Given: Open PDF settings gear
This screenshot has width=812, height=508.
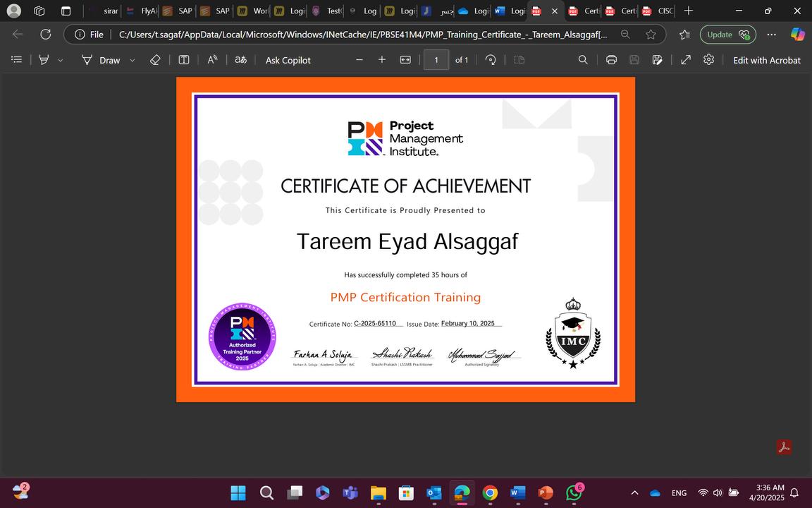Looking at the screenshot, I should [709, 59].
